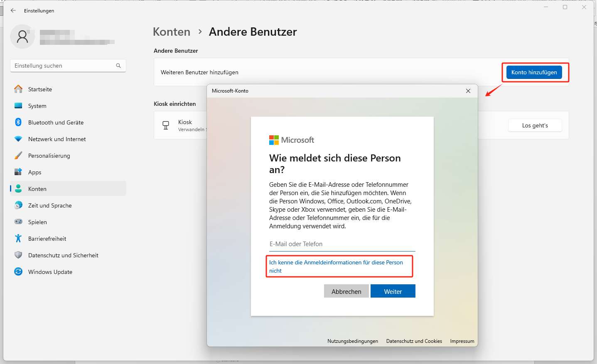Click the Weiter button
Image resolution: width=597 pixels, height=364 pixels.
[x=393, y=291]
